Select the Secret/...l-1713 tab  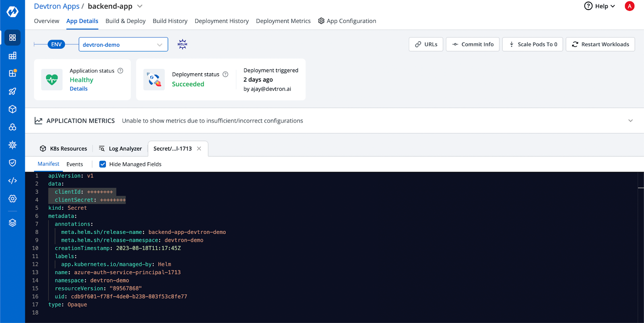point(173,149)
